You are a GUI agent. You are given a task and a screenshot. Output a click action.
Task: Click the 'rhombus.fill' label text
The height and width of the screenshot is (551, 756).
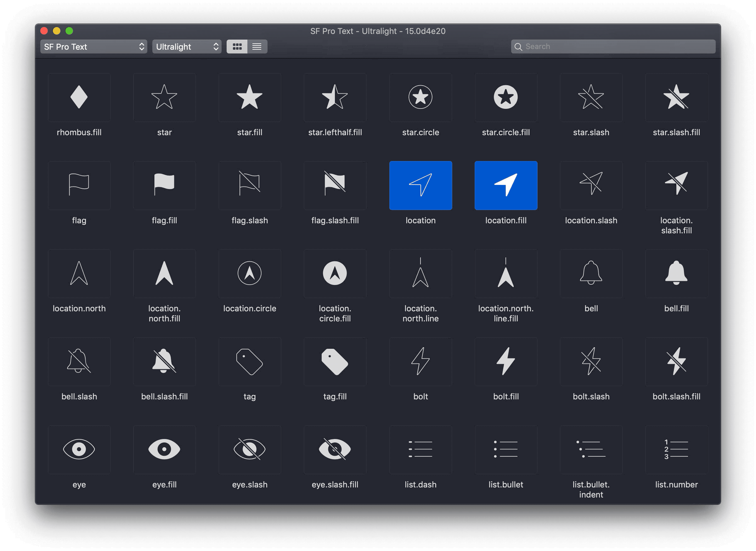(79, 132)
